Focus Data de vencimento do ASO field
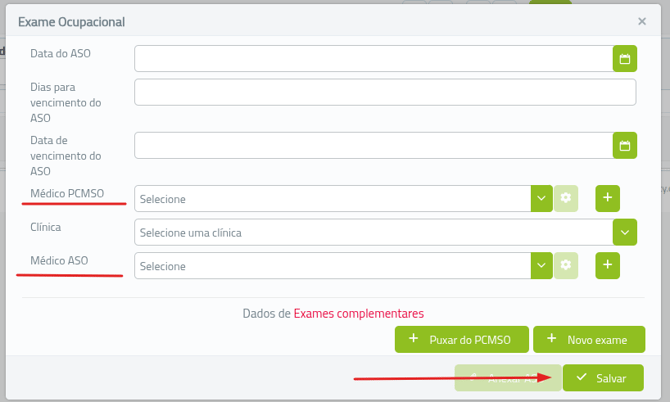 [373, 146]
